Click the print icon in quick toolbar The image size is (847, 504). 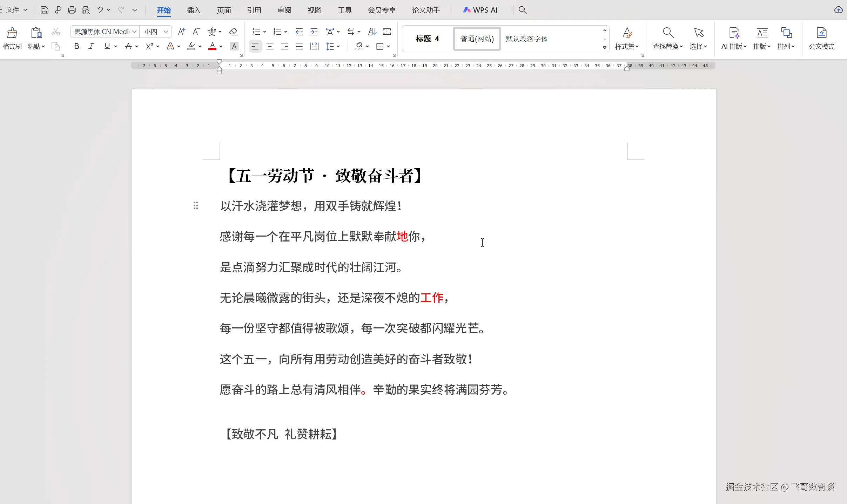72,10
